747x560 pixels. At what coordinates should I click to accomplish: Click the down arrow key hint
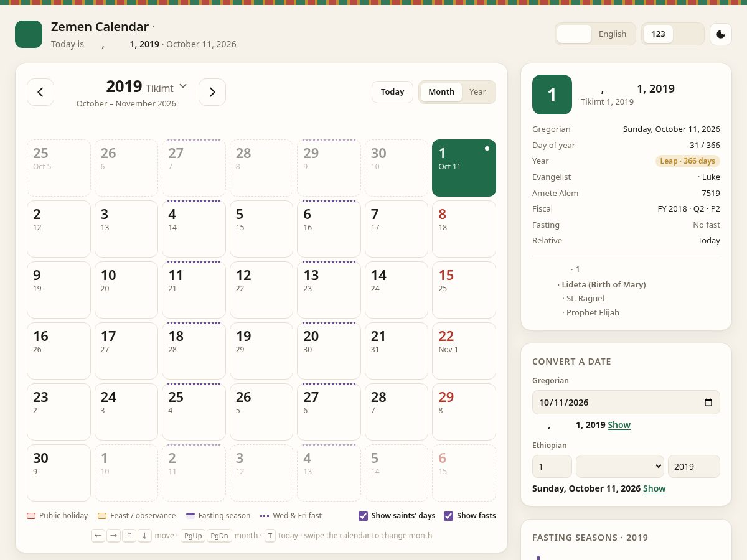[x=144, y=536]
